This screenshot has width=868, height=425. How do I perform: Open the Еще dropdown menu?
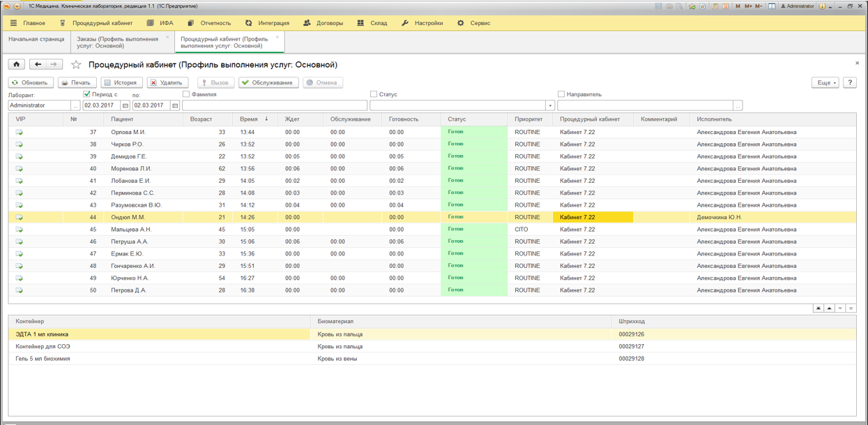(825, 82)
